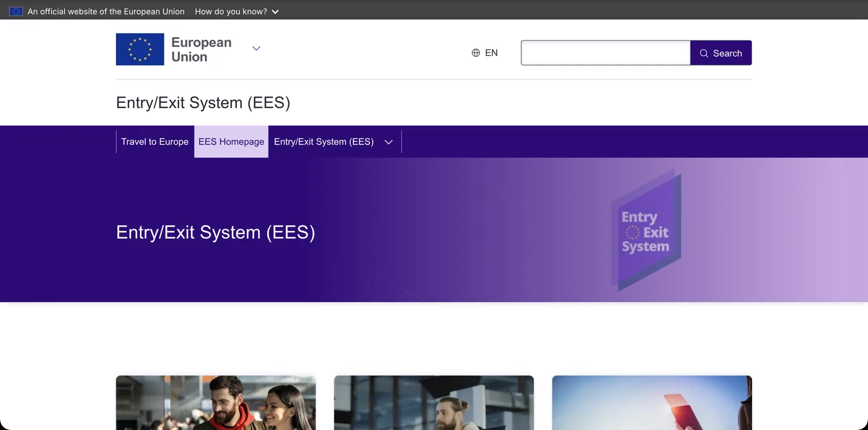The width and height of the screenshot is (868, 430).
Task: Open the card image of smiling couple
Action: 216,403
